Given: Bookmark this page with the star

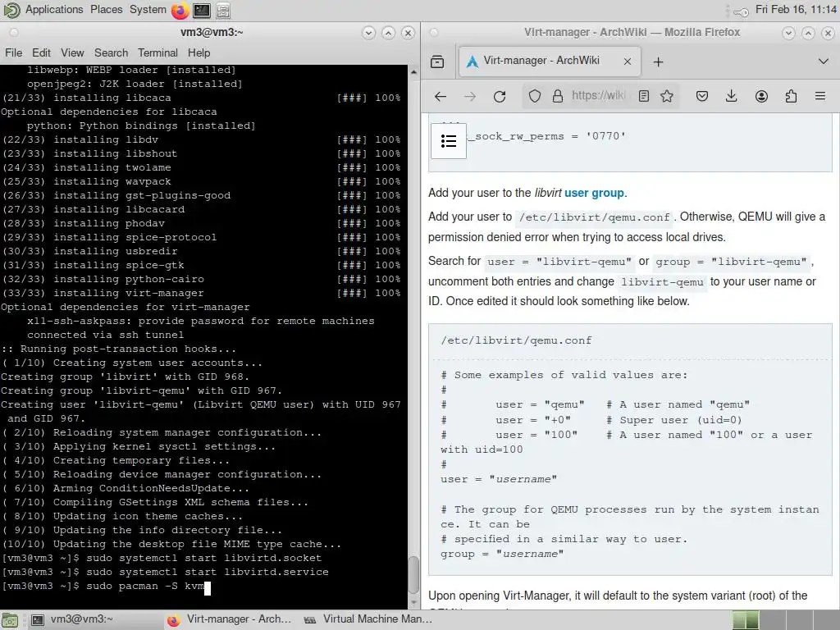Looking at the screenshot, I should tap(667, 97).
